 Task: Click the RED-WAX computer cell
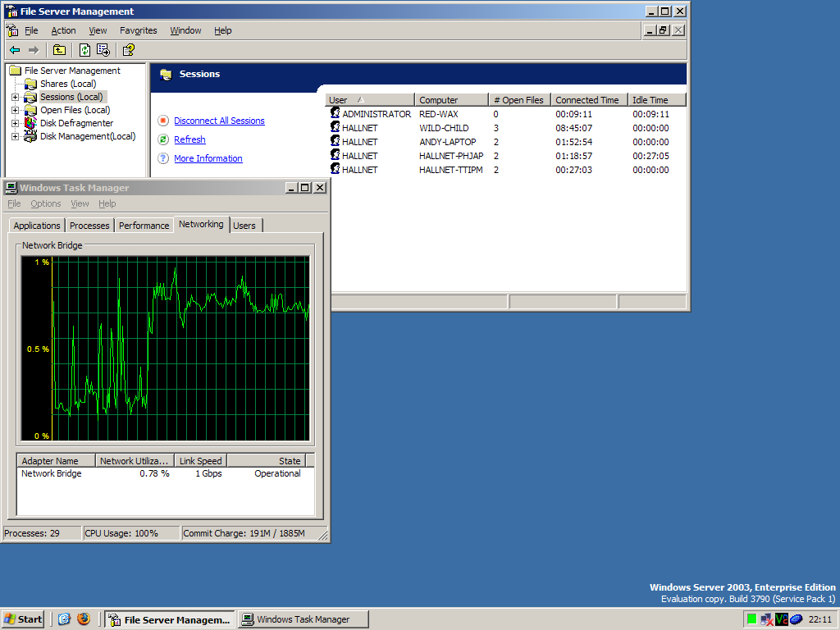click(x=439, y=114)
